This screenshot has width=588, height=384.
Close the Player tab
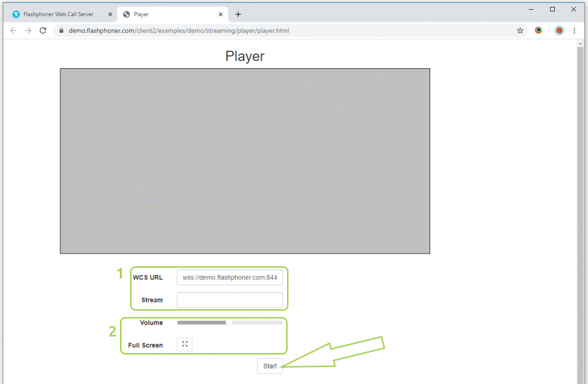coord(220,14)
